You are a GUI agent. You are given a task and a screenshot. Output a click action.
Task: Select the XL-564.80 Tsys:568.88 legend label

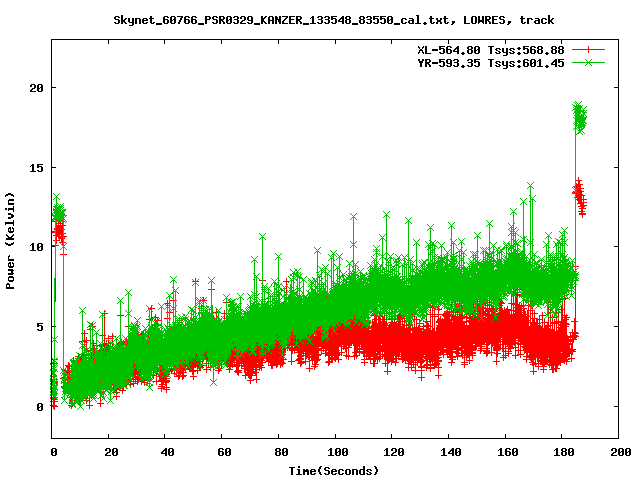[491, 50]
